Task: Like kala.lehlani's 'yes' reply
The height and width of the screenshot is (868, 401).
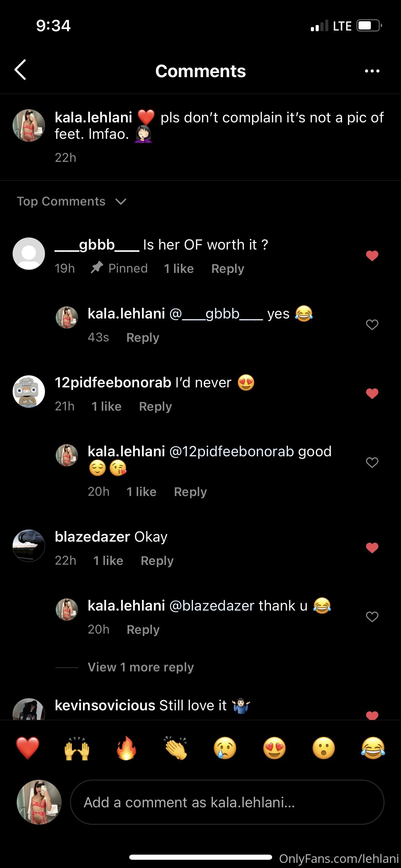Action: point(372,324)
